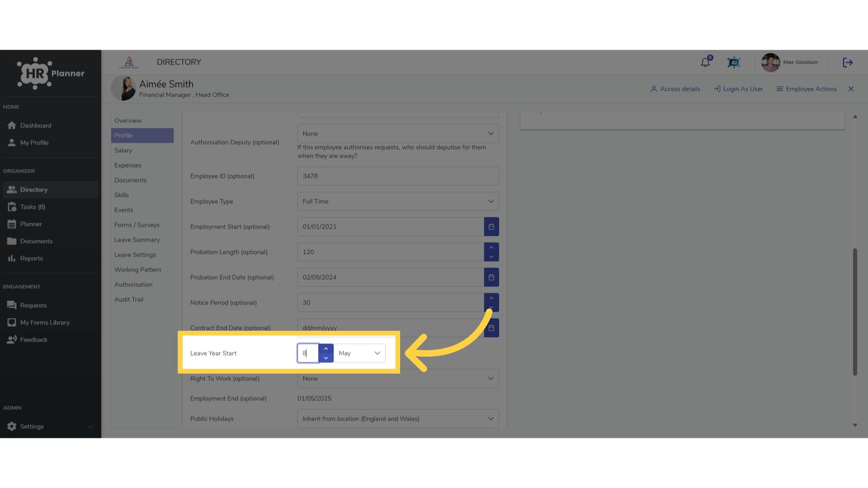Increase Probation Length value
The height and width of the screenshot is (488, 868).
click(491, 248)
